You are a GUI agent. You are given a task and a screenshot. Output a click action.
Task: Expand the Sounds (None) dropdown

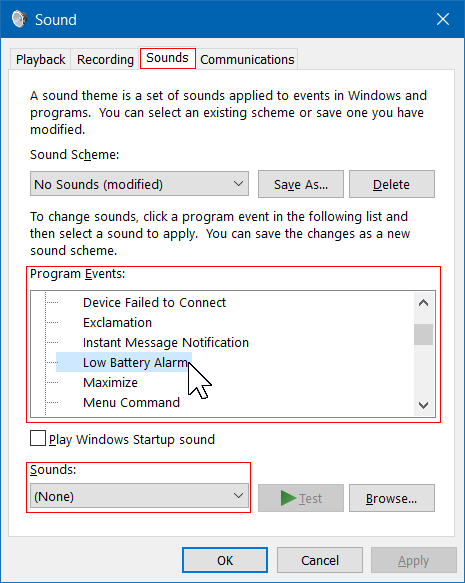(x=139, y=496)
